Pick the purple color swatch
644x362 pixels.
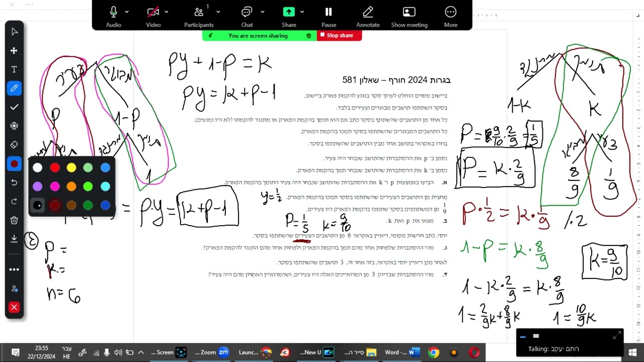click(38, 187)
